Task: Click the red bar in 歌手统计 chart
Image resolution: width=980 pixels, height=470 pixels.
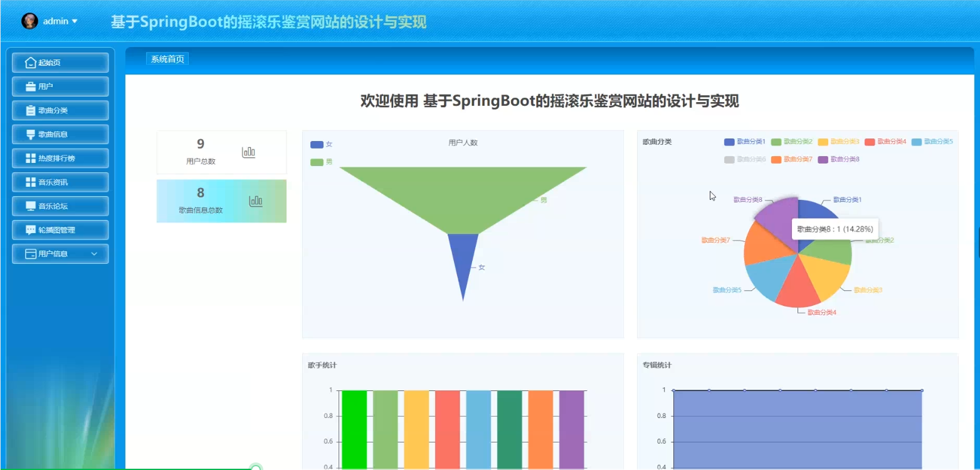Action: coord(448,430)
